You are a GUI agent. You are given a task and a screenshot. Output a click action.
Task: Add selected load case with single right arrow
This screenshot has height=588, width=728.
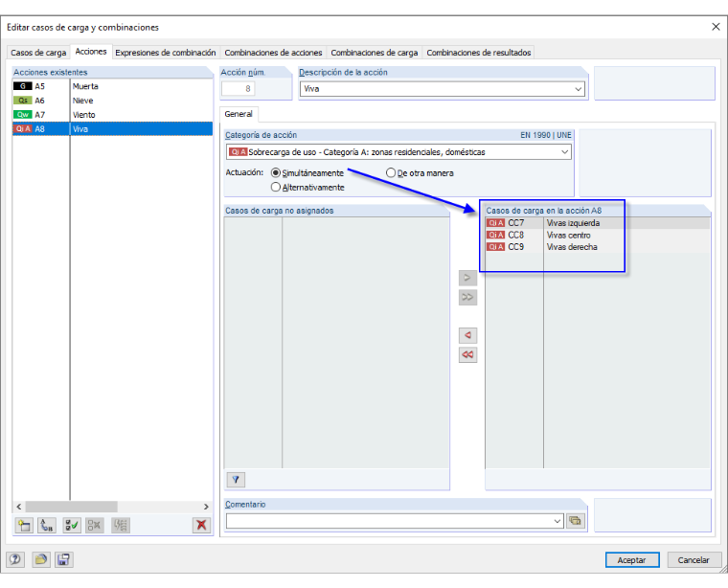pos(467,278)
